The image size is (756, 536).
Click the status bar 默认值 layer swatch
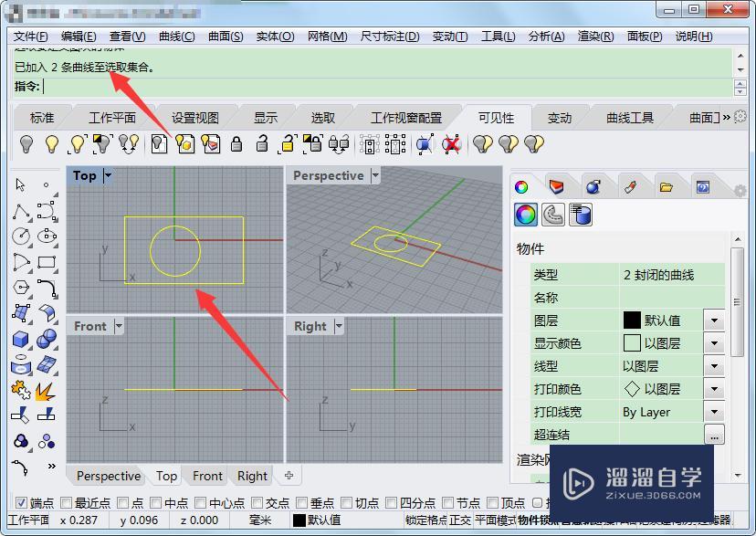[x=299, y=520]
